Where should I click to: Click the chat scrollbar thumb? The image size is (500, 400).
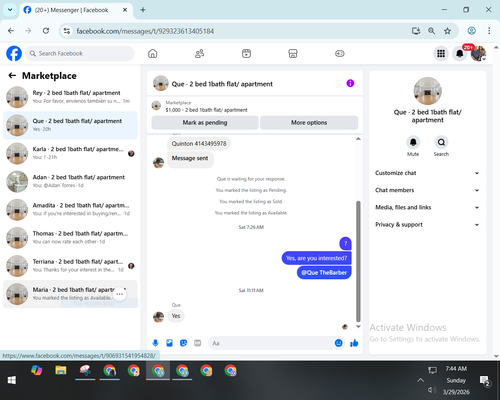(x=358, y=261)
